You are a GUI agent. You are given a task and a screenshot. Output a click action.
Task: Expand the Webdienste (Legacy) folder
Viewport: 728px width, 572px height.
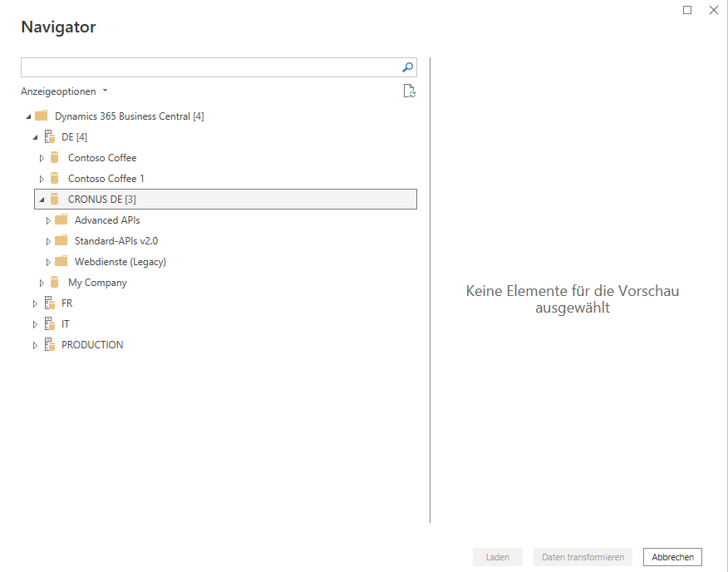click(x=48, y=262)
